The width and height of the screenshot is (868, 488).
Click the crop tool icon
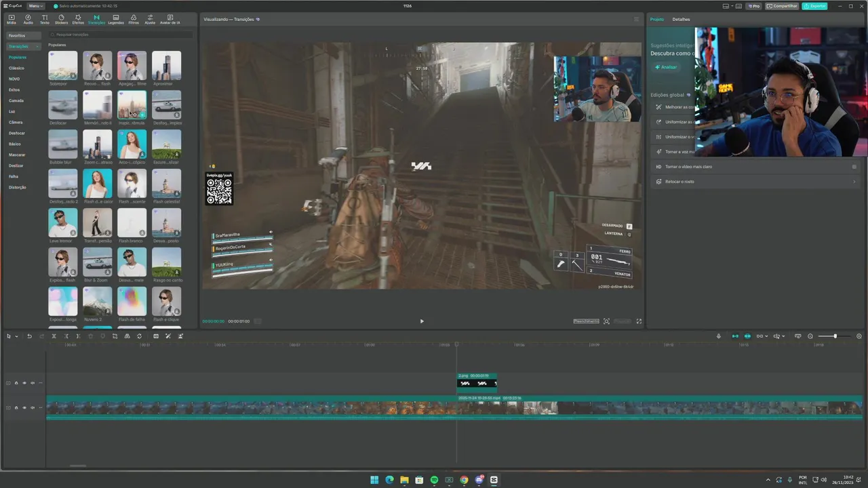point(115,336)
